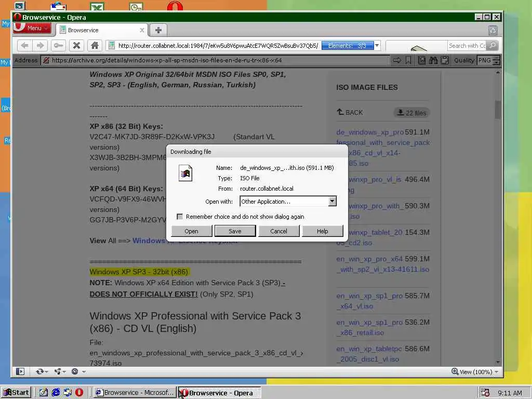
Task: Click the system tray scheduler icon
Action: coord(485,393)
